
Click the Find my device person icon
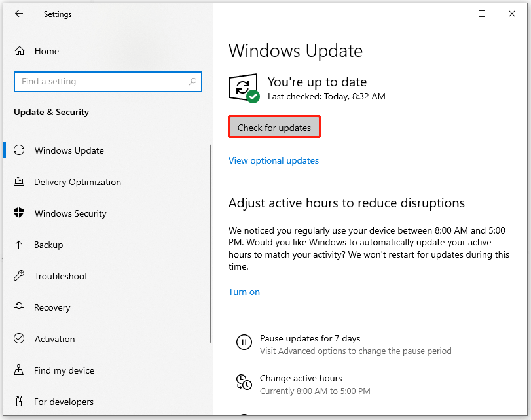coord(19,370)
